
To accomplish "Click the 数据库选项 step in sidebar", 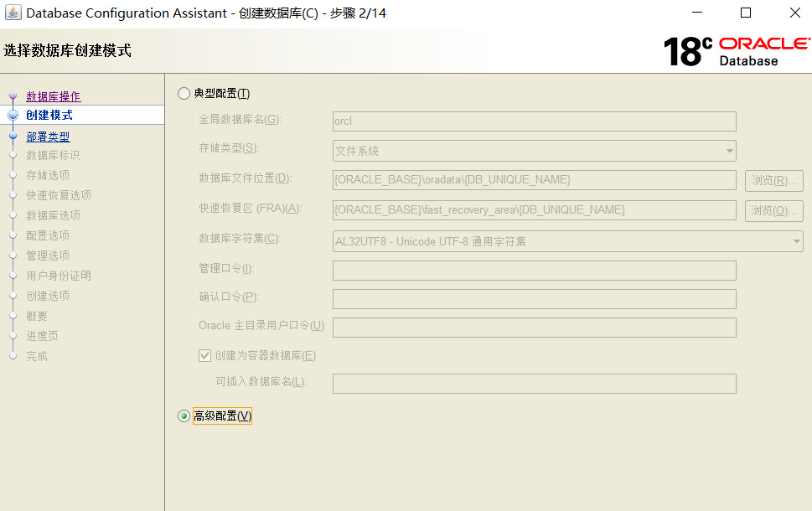I will pyautogui.click(x=53, y=215).
